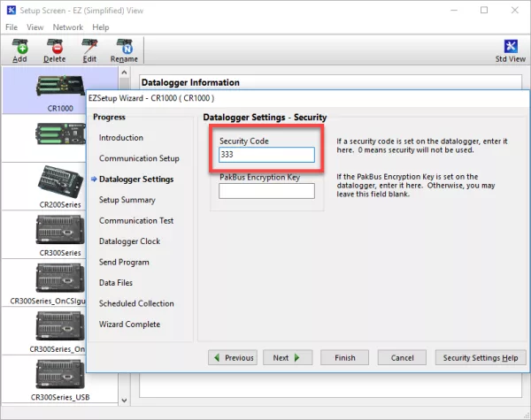
Task: Select the CR300Series_OnCSIgu datalogger icon
Action: pos(60,278)
